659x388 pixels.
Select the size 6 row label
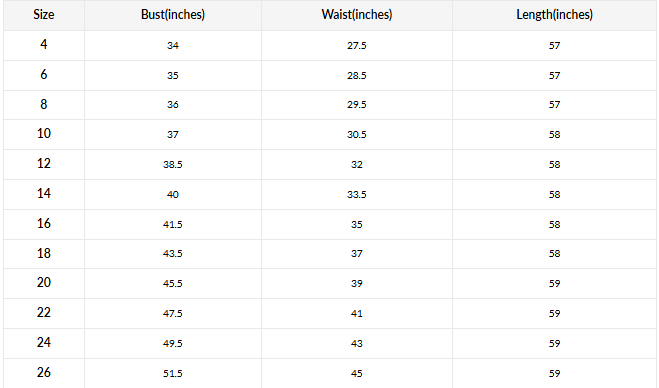tap(44, 74)
